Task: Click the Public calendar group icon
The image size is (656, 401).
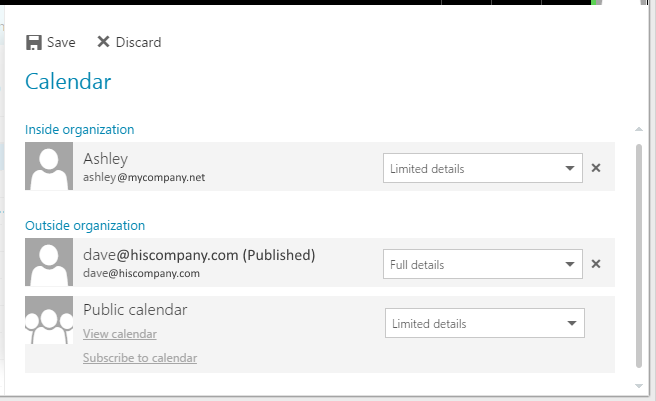Action: (x=49, y=320)
